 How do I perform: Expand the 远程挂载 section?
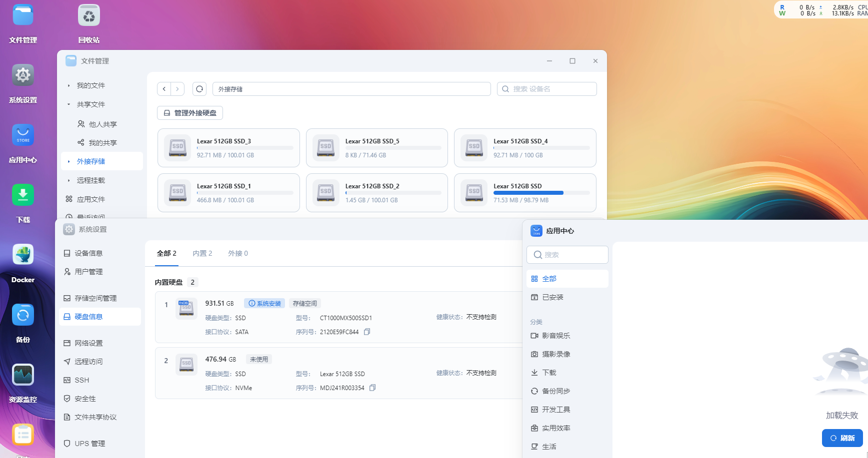69,180
